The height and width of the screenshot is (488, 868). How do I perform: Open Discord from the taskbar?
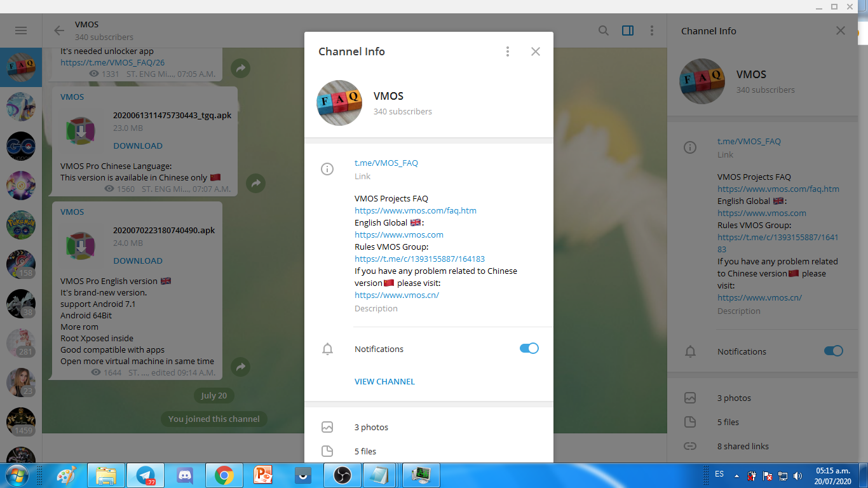pyautogui.click(x=185, y=475)
